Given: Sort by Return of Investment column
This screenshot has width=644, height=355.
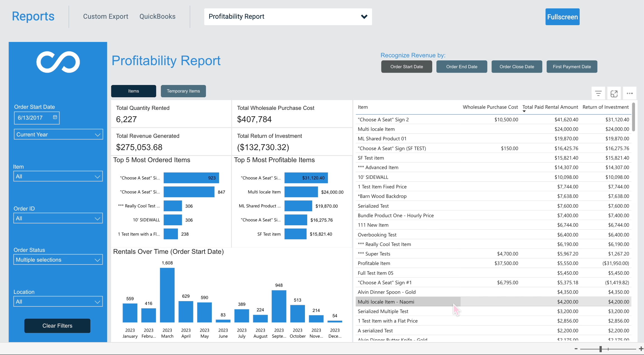Looking at the screenshot, I should point(606,107).
